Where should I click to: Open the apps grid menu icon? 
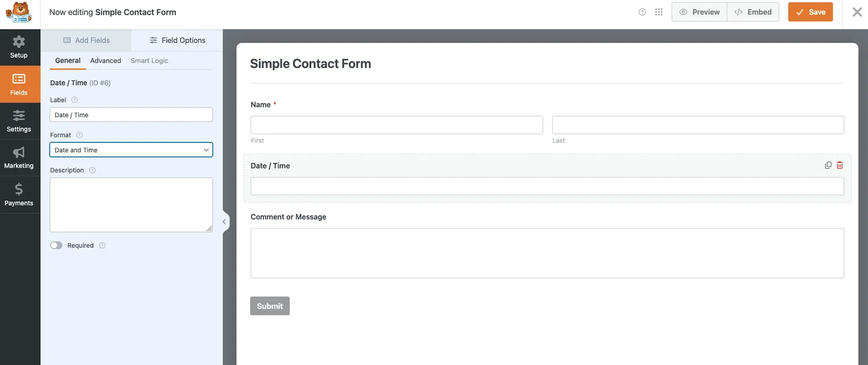click(x=659, y=12)
